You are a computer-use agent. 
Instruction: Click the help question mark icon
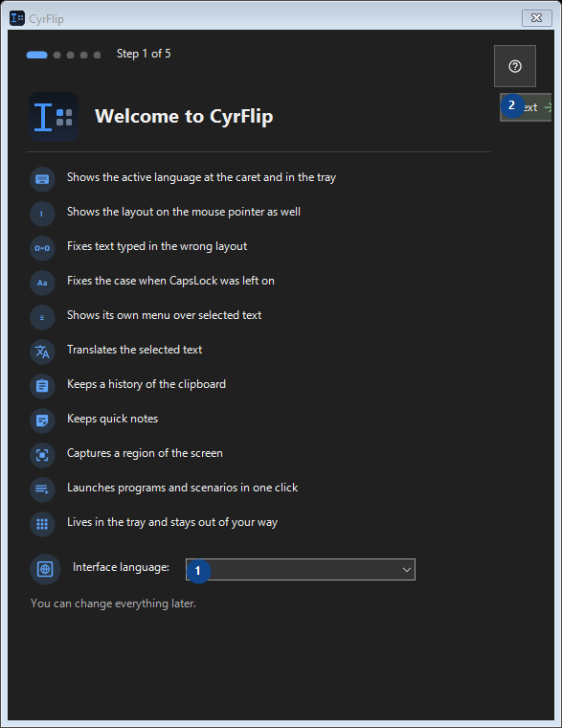pyautogui.click(x=515, y=66)
